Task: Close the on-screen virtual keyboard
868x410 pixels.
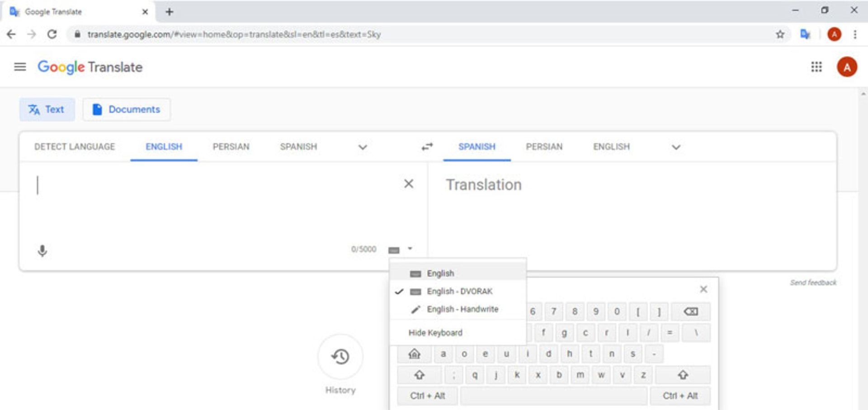Action: [x=703, y=289]
